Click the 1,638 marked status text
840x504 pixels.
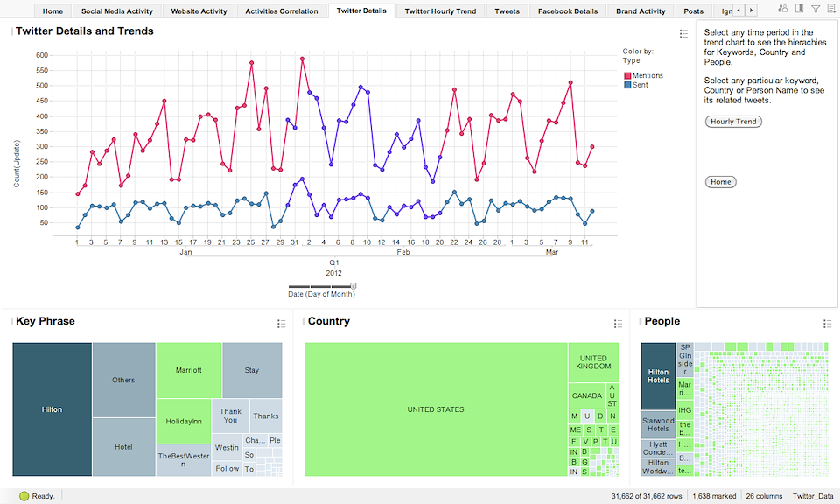714,496
